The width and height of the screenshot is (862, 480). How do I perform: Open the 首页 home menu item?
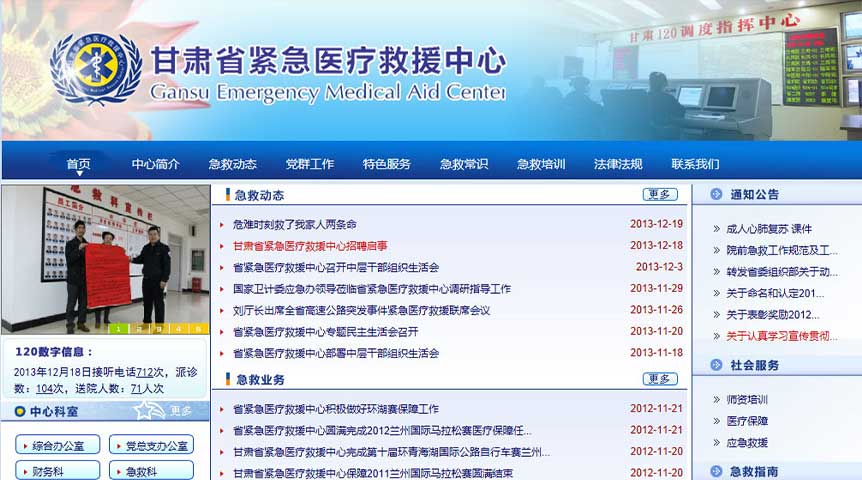79,164
